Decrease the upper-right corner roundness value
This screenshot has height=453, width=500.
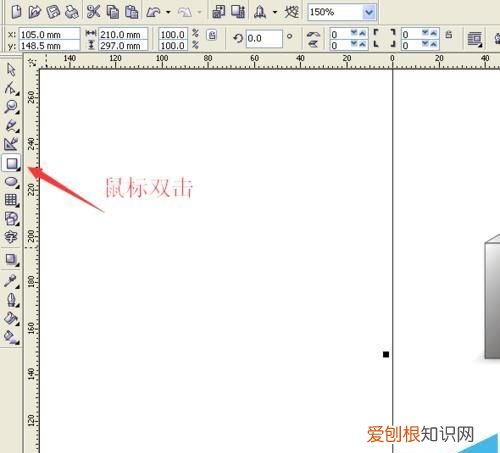click(425, 33)
